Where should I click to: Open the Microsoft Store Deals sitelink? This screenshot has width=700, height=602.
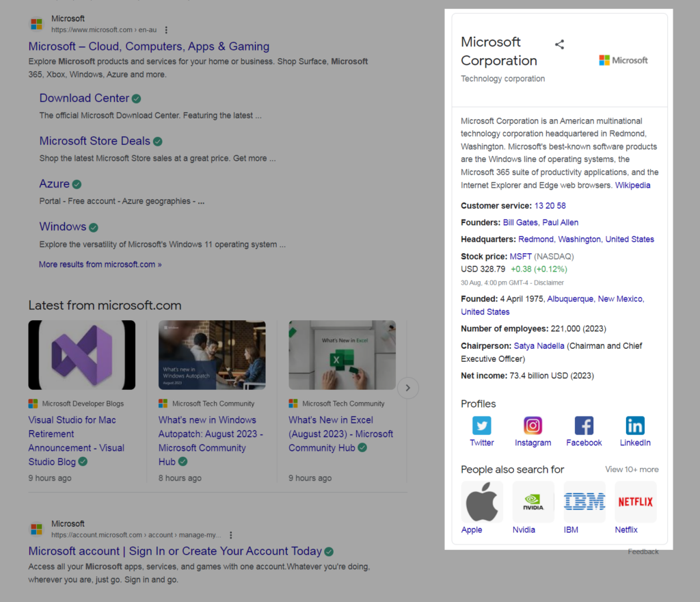[x=94, y=141]
